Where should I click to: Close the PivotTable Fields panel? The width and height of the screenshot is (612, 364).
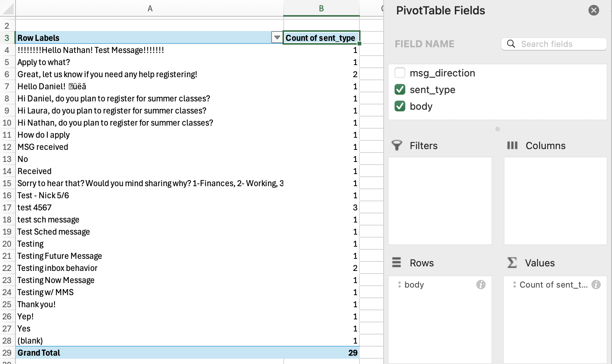click(593, 10)
